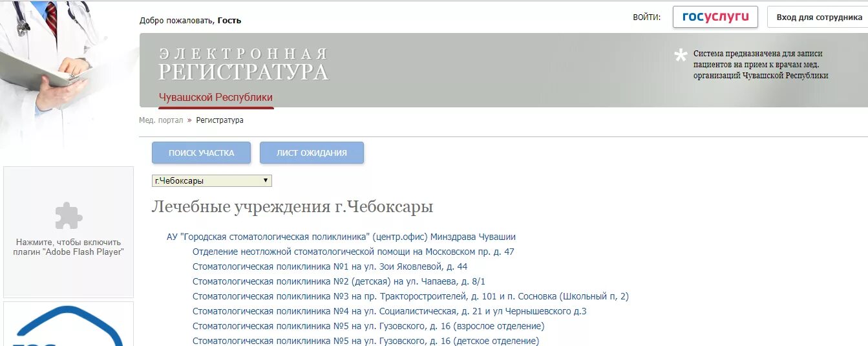The width and height of the screenshot is (868, 346).
Task: Open Вход для сотрудника login
Action: [819, 17]
